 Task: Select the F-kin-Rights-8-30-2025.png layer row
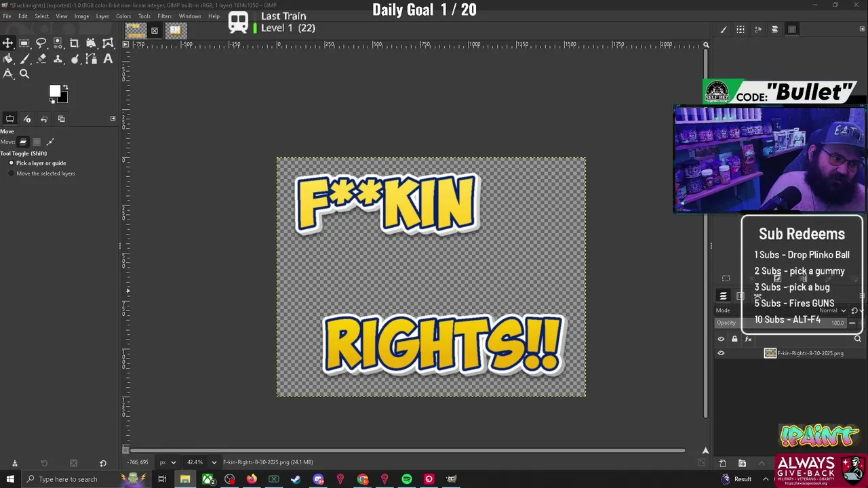(x=790, y=353)
